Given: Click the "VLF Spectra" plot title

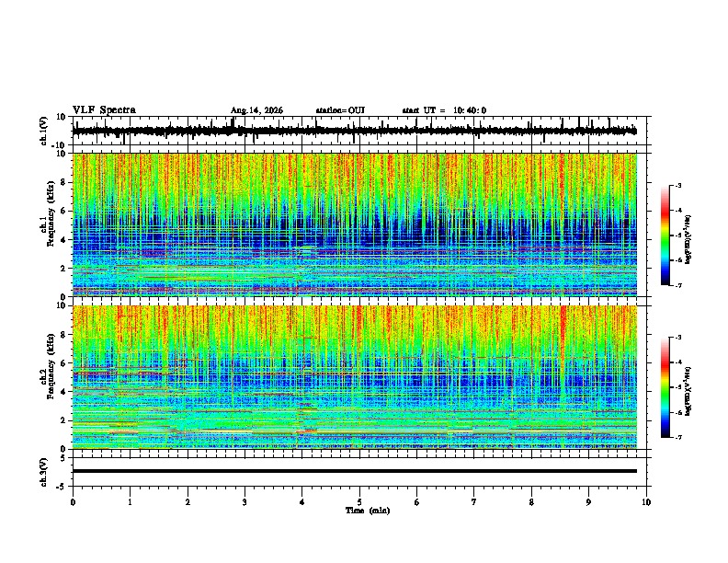Looking at the screenshot, I should point(104,110).
